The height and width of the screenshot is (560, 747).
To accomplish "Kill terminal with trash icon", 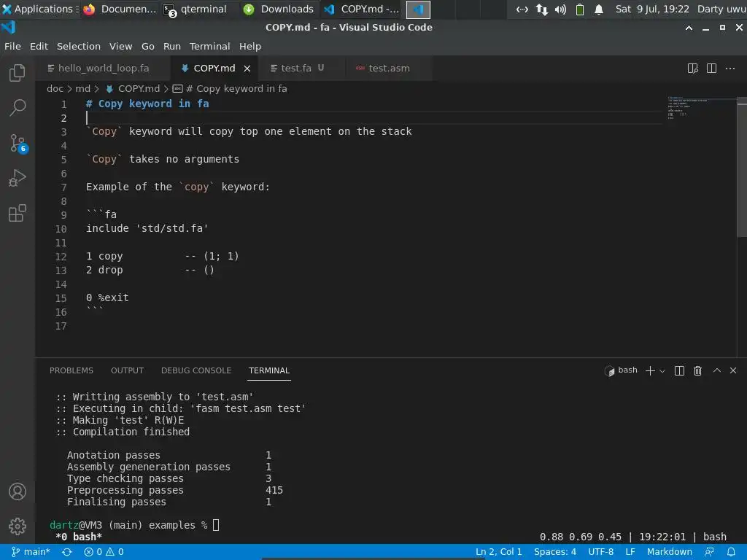I will click(697, 371).
